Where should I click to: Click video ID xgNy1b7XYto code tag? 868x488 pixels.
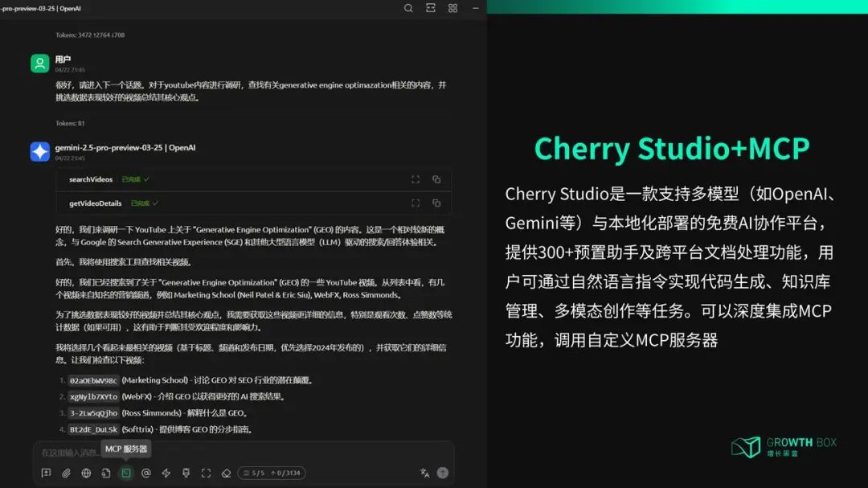[93, 396]
